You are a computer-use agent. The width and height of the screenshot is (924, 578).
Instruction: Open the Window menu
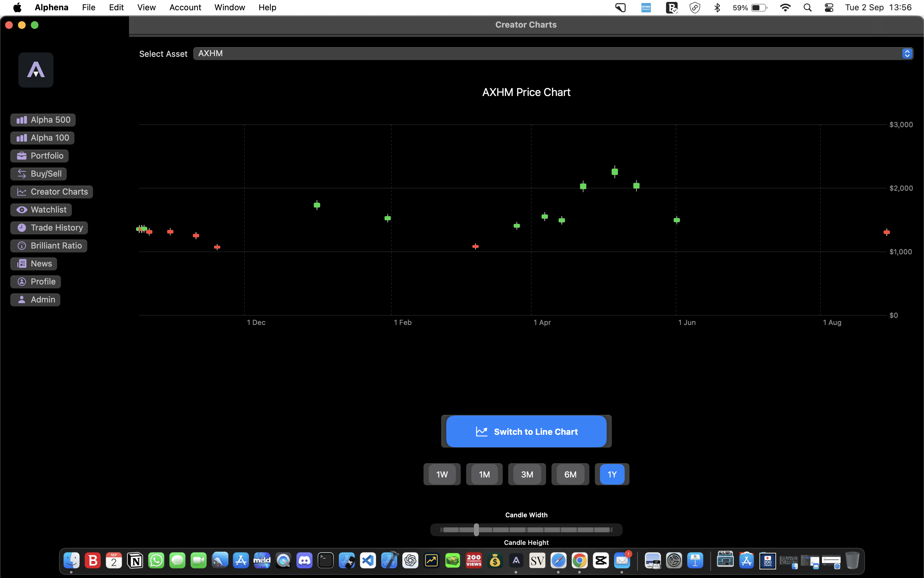tap(229, 7)
